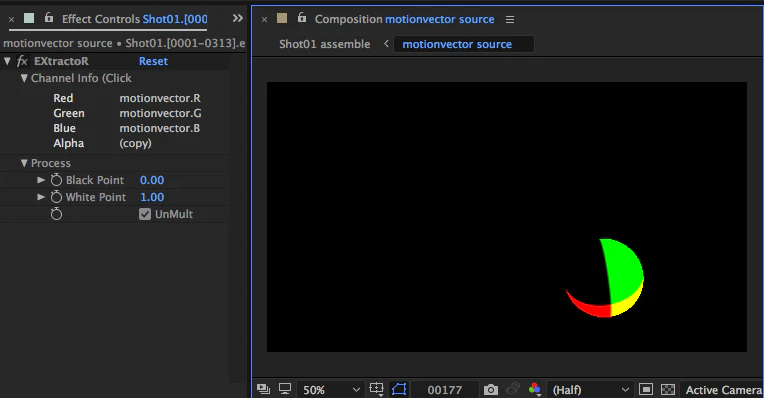Click the motionvector.G green channel value

(x=160, y=113)
